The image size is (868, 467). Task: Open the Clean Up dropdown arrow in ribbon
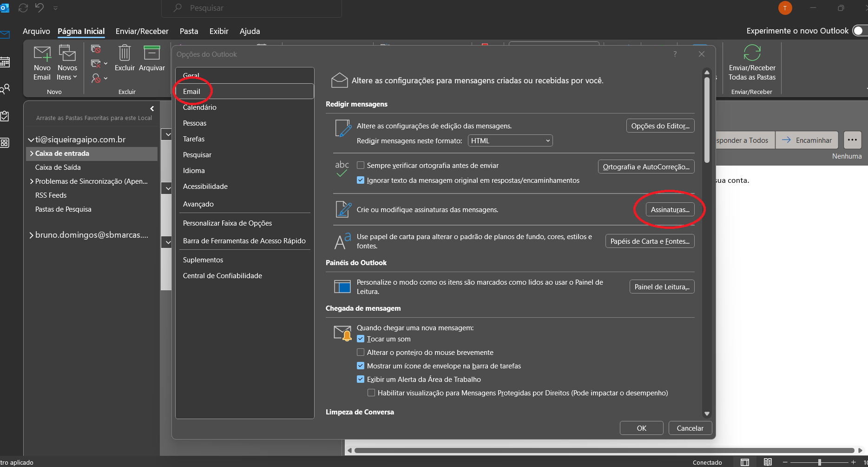pyautogui.click(x=105, y=64)
